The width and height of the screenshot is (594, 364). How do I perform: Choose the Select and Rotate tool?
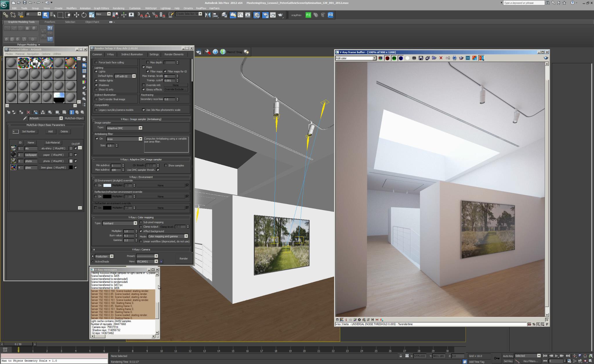tap(84, 15)
